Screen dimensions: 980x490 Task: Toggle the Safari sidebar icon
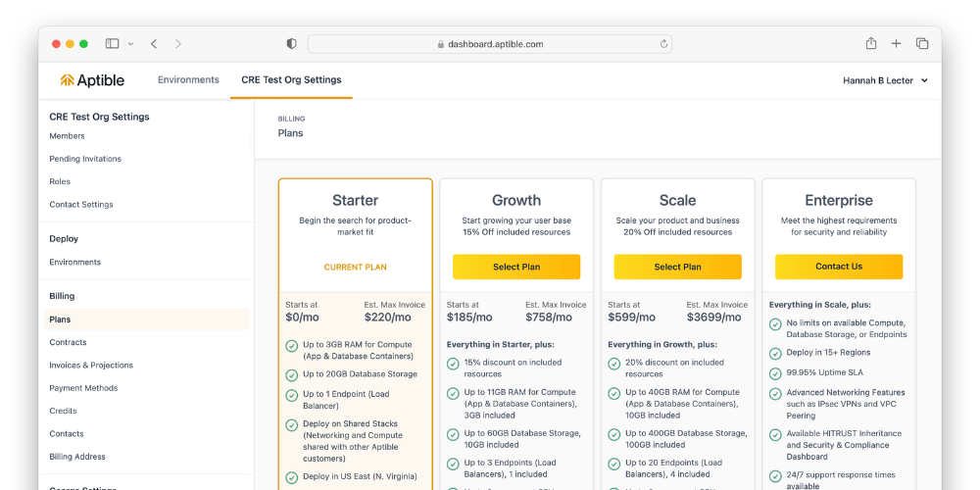[112, 44]
